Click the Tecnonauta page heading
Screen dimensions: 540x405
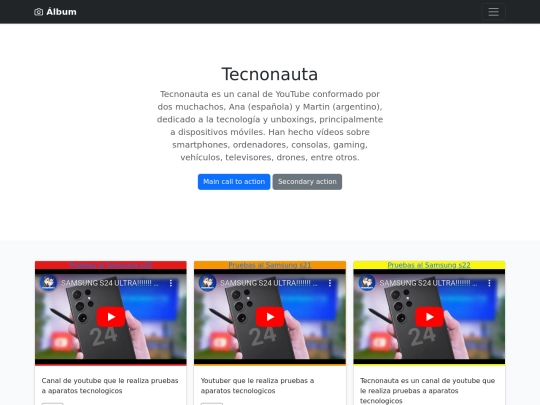tap(270, 74)
